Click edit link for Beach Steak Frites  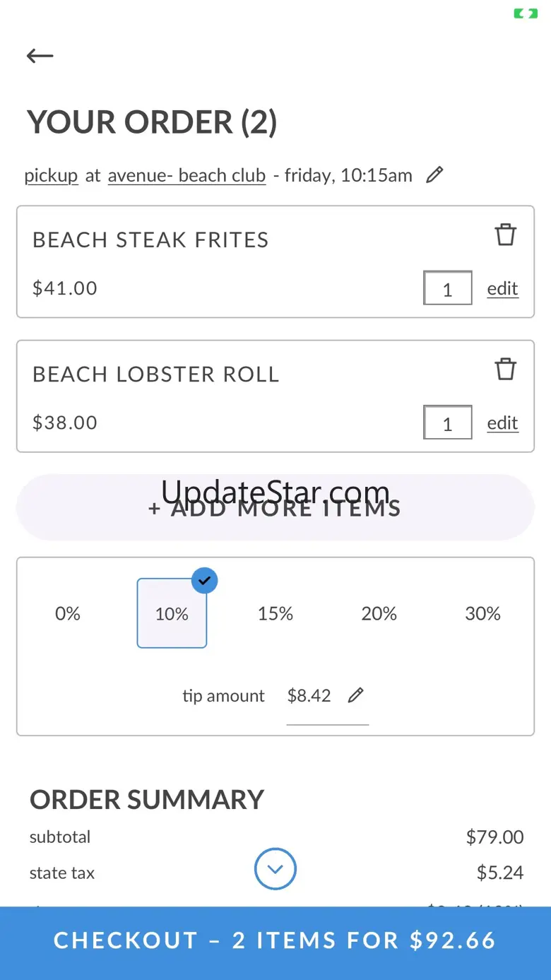[502, 288]
